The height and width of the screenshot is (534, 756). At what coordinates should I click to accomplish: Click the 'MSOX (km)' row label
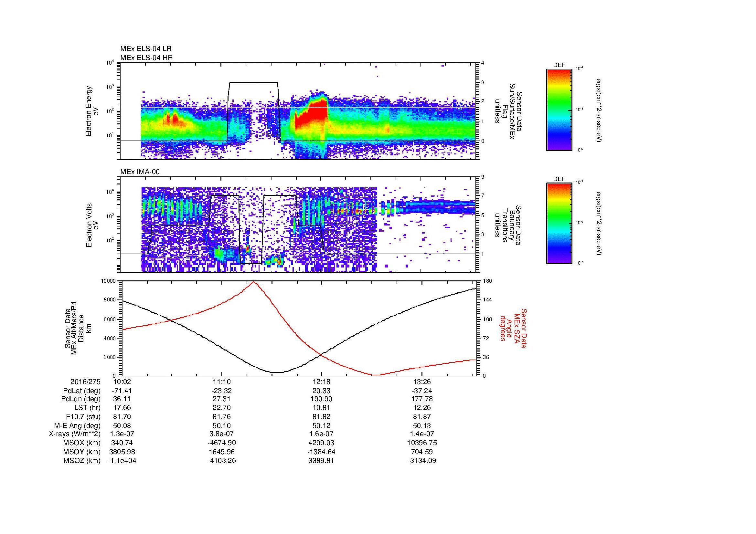coord(82,443)
